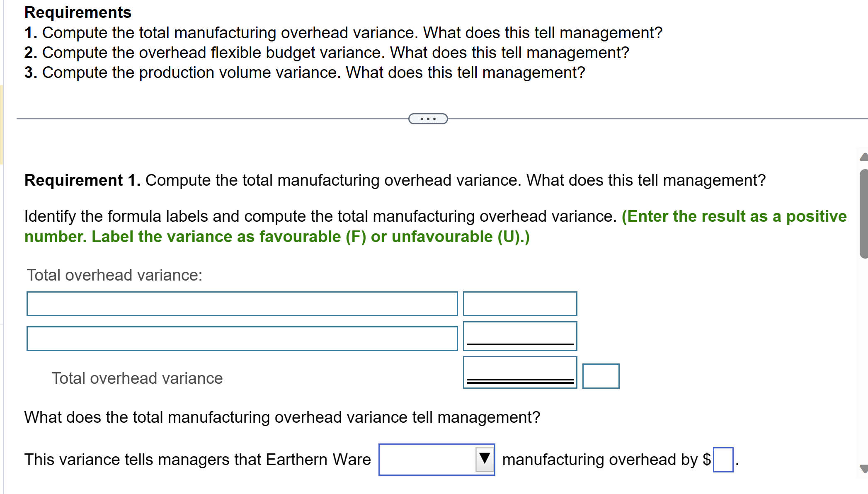Select the F or U label box
The width and height of the screenshot is (868, 494).
tap(601, 375)
